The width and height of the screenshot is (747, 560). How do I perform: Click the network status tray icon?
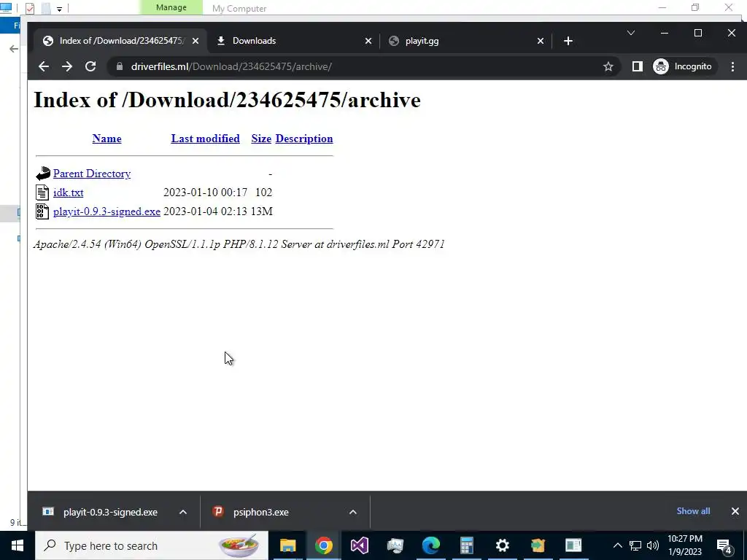tap(635, 545)
